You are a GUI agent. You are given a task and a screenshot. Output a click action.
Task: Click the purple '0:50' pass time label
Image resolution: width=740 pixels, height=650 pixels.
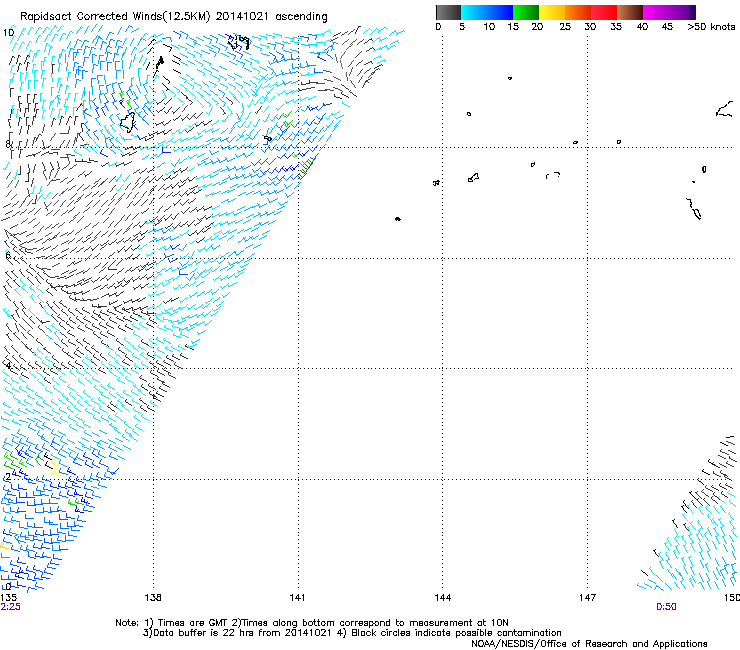[666, 607]
